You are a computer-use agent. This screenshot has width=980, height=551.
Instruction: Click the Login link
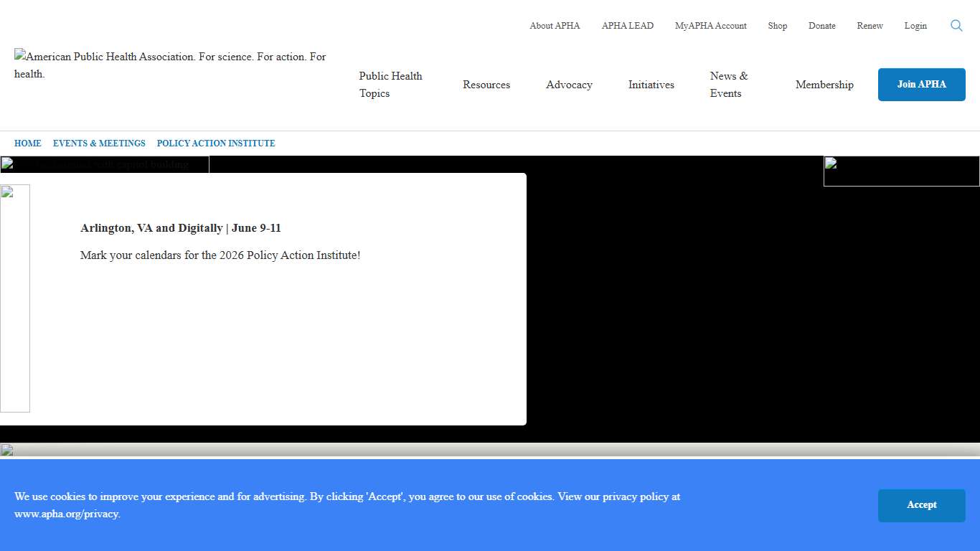(x=915, y=26)
